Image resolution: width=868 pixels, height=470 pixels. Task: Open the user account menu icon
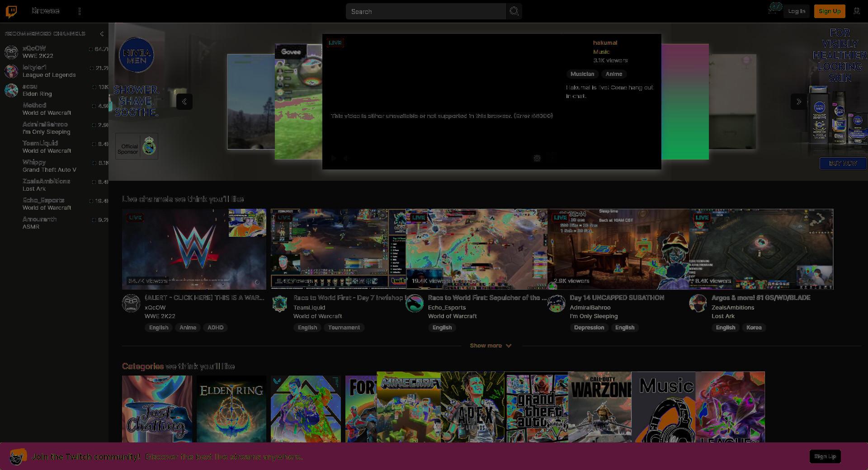click(857, 11)
